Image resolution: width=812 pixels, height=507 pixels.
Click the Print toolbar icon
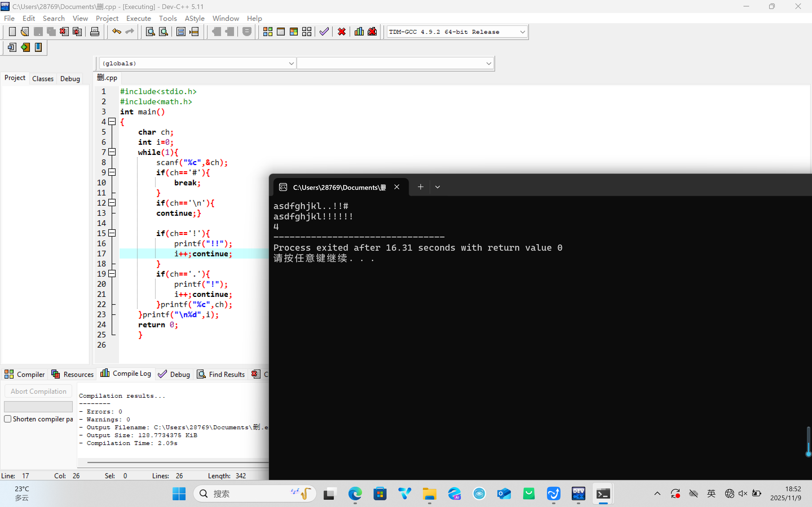pyautogui.click(x=95, y=32)
